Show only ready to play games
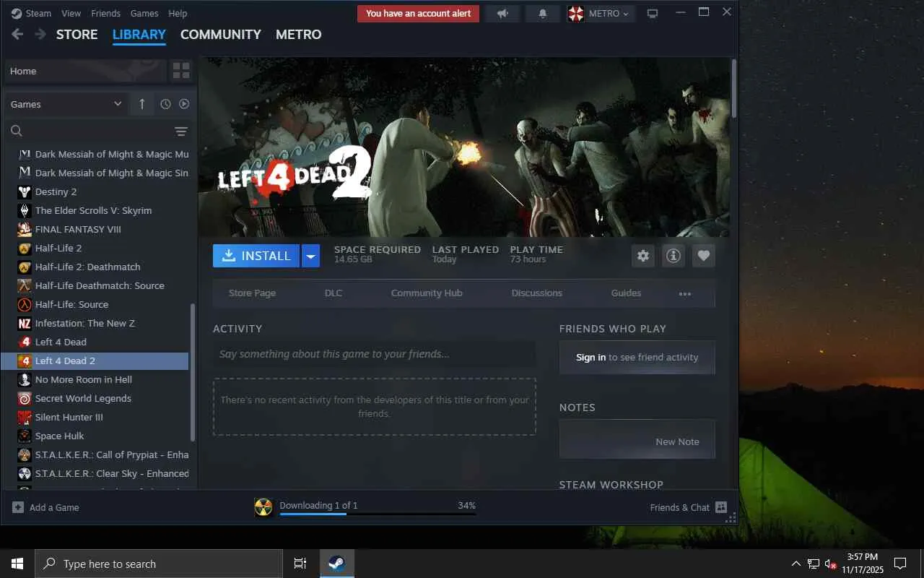 [184, 104]
